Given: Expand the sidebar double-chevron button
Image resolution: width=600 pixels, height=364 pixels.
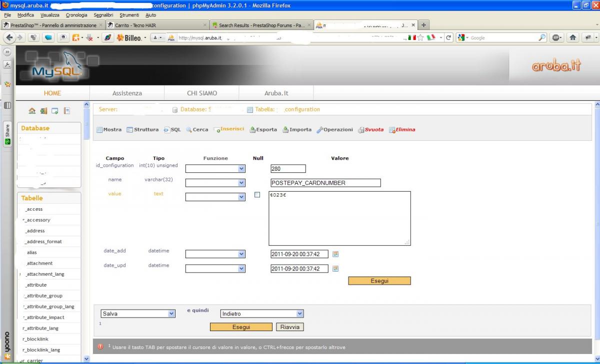Looking at the screenshot, I should (7, 52).
